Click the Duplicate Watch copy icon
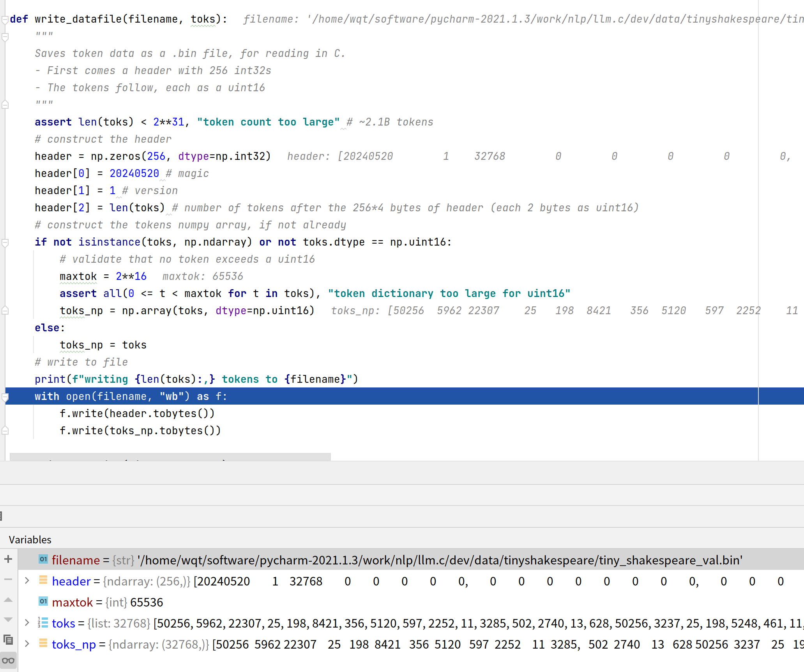The image size is (804, 672). tap(8, 640)
